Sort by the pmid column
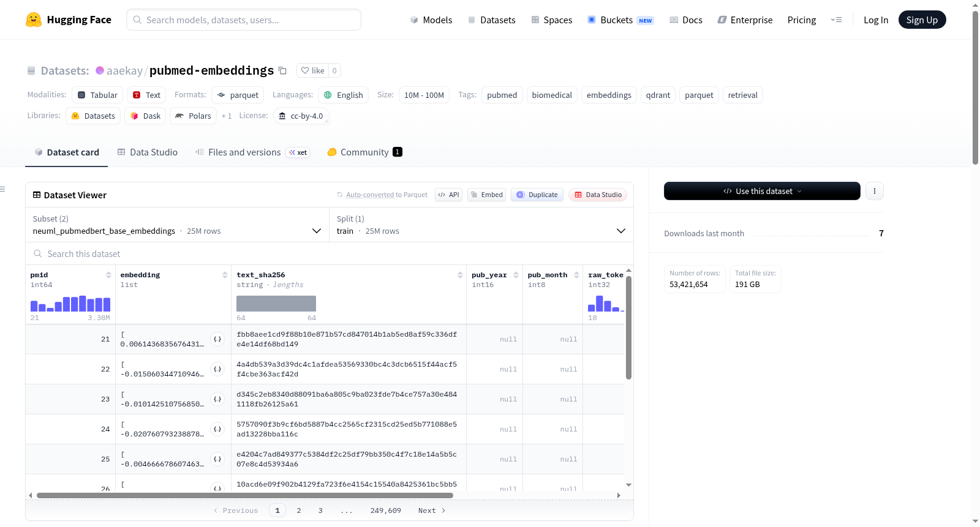The width and height of the screenshot is (980, 527). [108, 275]
